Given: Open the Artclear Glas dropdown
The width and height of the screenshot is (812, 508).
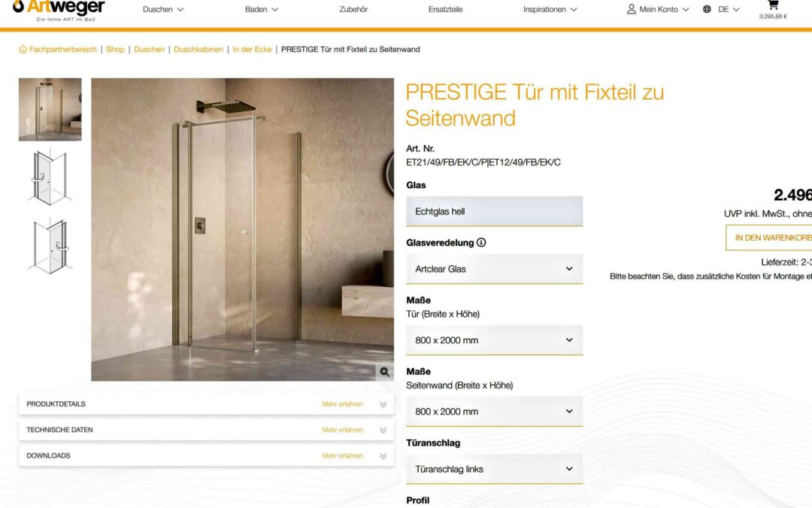Looking at the screenshot, I should click(x=495, y=269).
